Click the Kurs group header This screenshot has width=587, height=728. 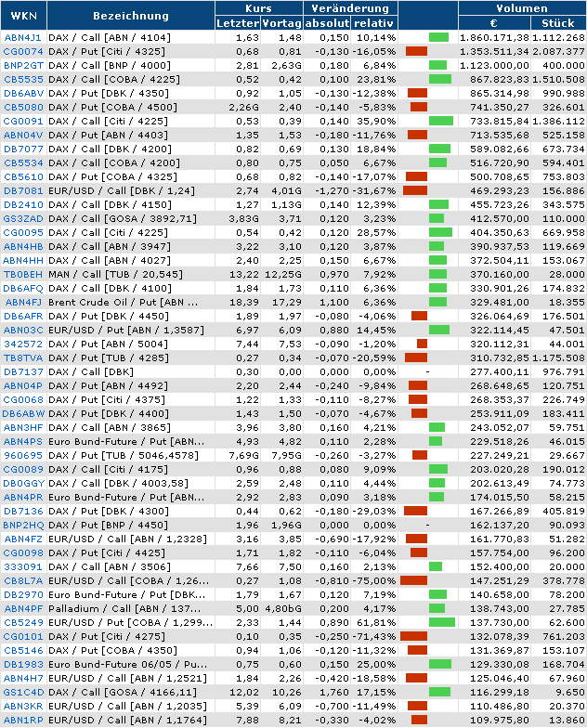pos(258,8)
